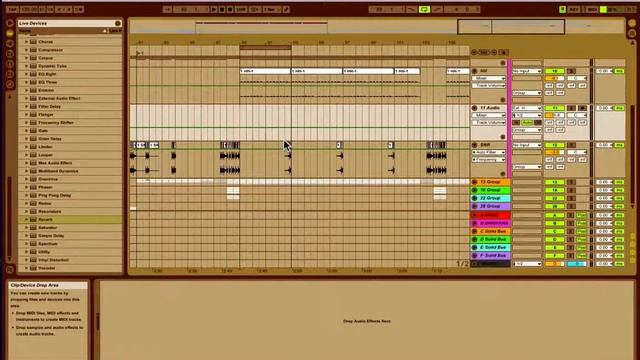Screen dimensions: 640x360
Task: Click the Limiter folder icon
Action: click(x=33, y=147)
